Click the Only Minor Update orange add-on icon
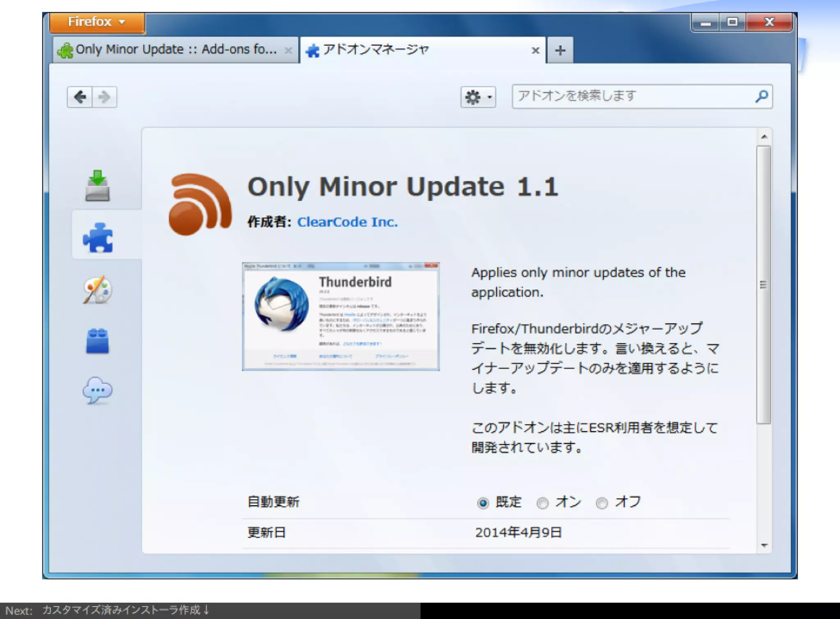840x619 pixels. tap(200, 204)
